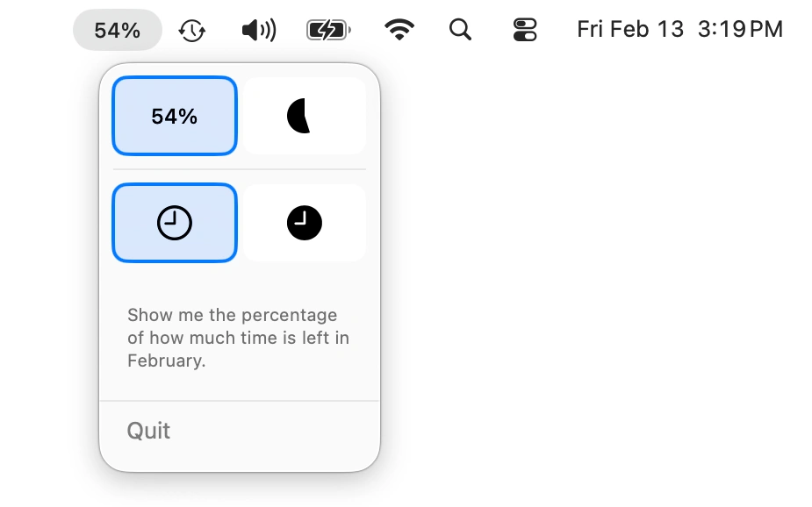This screenshot has width=812, height=507.
Task: Open the date menu showing Fri Feb 13
Action: pos(629,29)
